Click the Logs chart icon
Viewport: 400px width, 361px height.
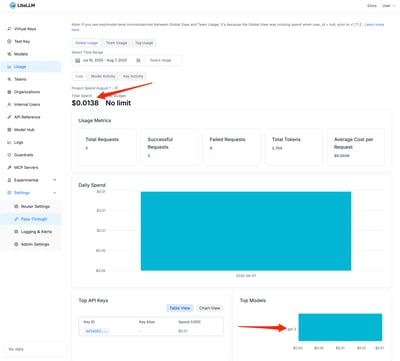click(x=9, y=142)
